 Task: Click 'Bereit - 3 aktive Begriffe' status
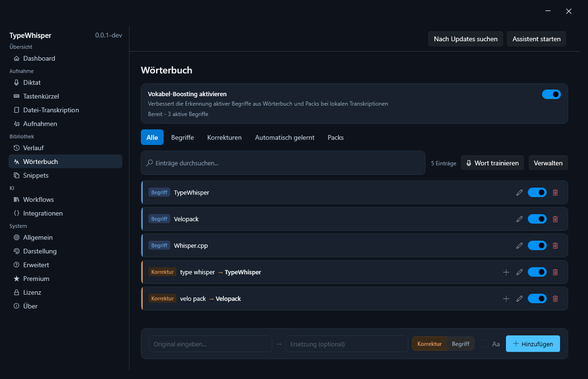tap(178, 114)
